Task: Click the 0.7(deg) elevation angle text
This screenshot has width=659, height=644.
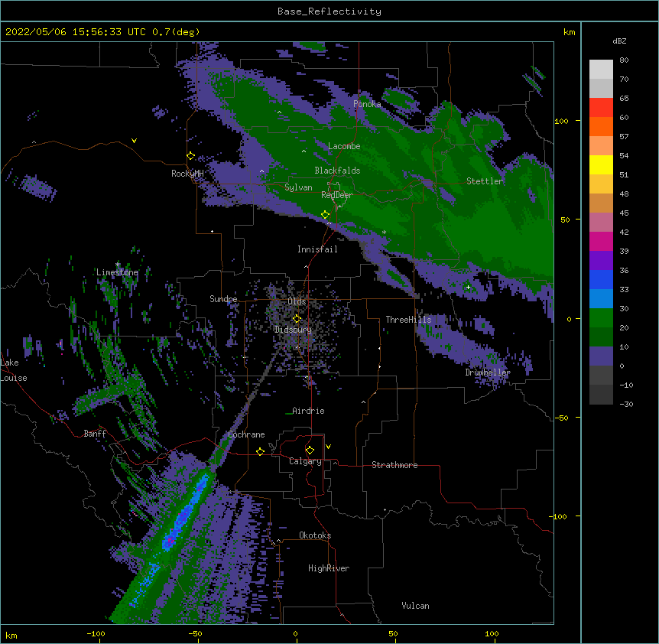Action: click(176, 32)
